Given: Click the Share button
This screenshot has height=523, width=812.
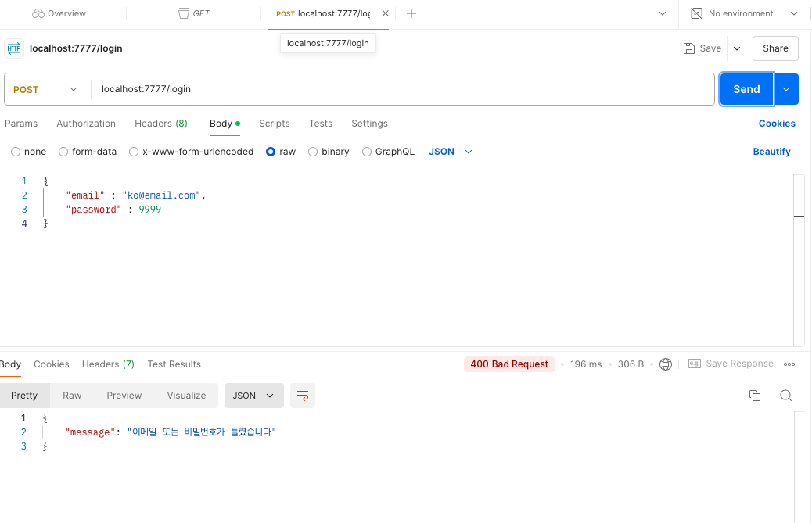Looking at the screenshot, I should click(775, 48).
